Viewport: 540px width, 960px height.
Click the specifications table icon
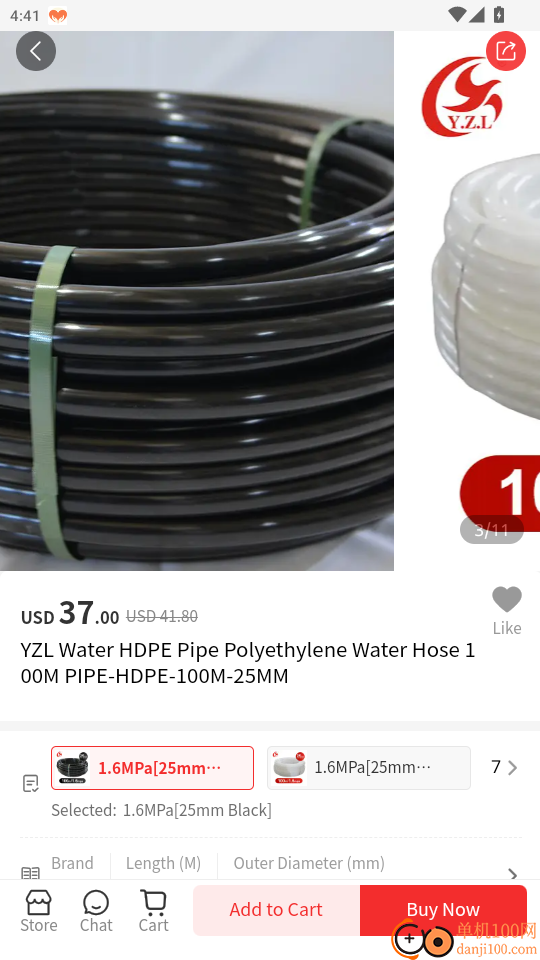(x=31, y=872)
